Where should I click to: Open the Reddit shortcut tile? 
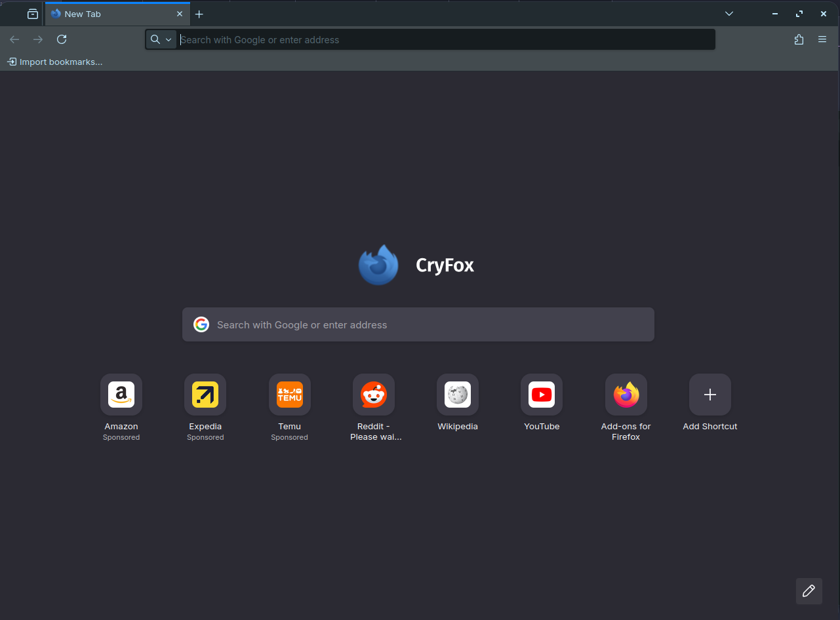pos(374,395)
